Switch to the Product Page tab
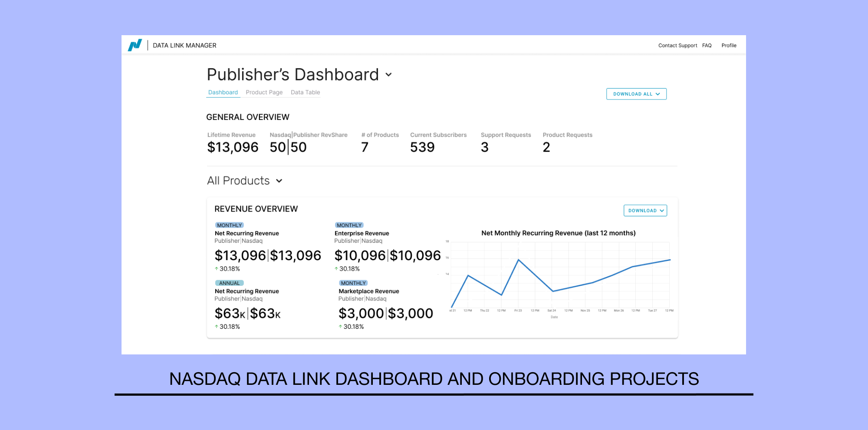 pyautogui.click(x=264, y=93)
